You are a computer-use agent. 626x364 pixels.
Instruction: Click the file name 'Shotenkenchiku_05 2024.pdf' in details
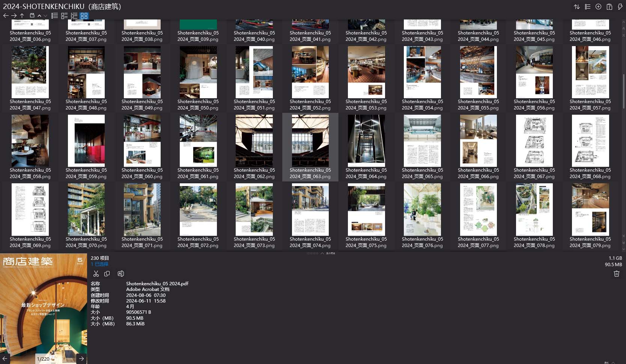coord(157,284)
